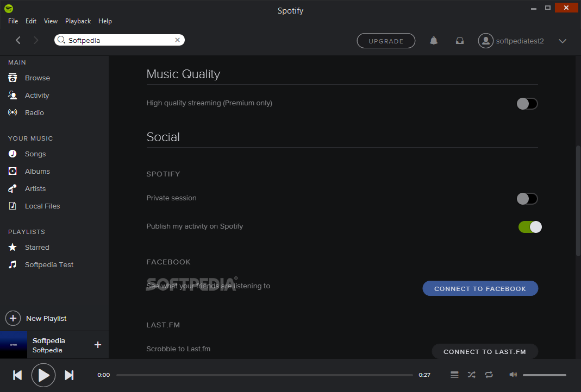Skip to next track
Image resolution: width=581 pixels, height=392 pixels.
tap(69, 375)
